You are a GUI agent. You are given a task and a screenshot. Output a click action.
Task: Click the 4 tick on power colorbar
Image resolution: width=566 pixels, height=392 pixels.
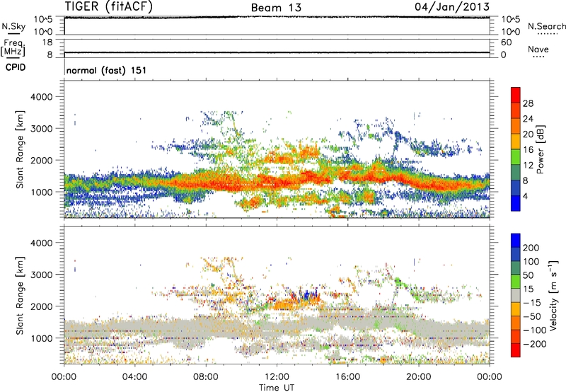[526, 196]
